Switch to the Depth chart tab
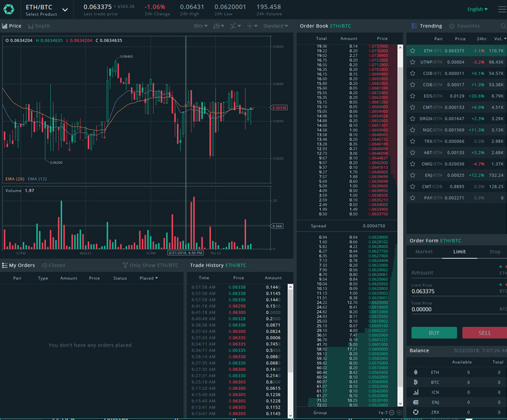The height and width of the screenshot is (420, 507). (39, 26)
